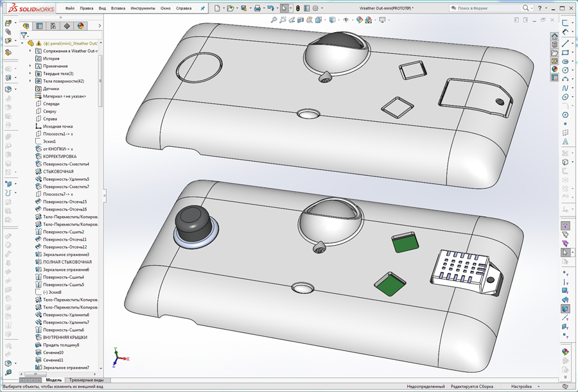Click the Save icon in the toolbar
Image resolution: width=578 pixels, height=392 pixels.
click(243, 8)
